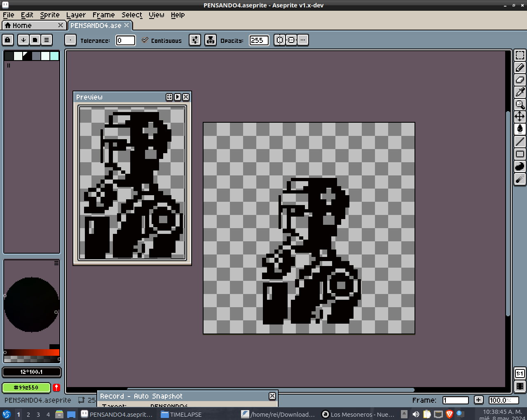Click the green #99e550 background color box
The image size is (527, 420).
(26, 387)
